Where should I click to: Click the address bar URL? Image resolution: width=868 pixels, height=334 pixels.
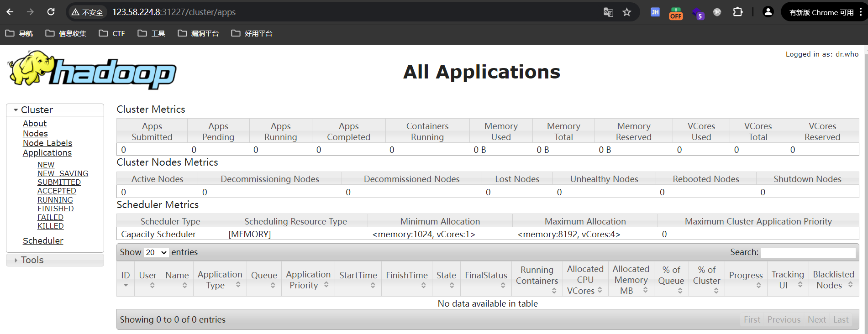click(x=174, y=12)
